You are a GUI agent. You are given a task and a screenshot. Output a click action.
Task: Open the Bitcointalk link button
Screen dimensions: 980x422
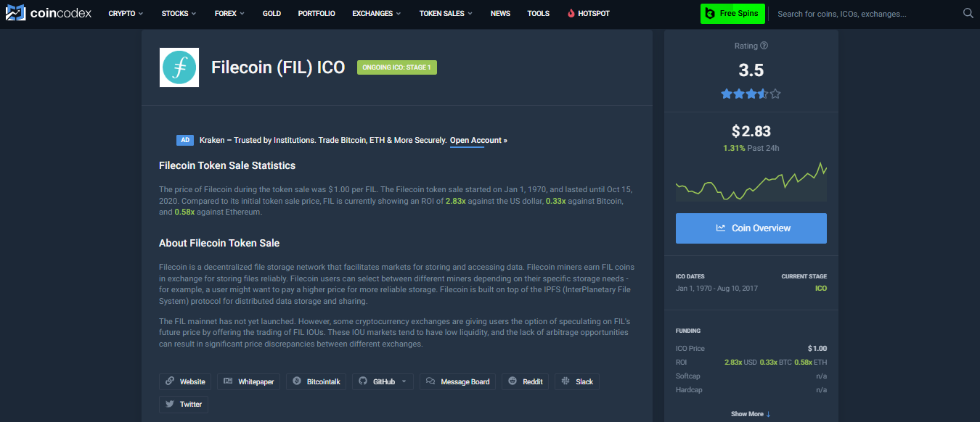(317, 381)
